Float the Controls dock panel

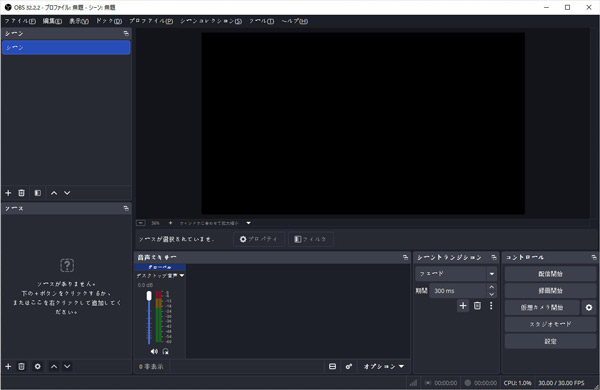tap(593, 257)
